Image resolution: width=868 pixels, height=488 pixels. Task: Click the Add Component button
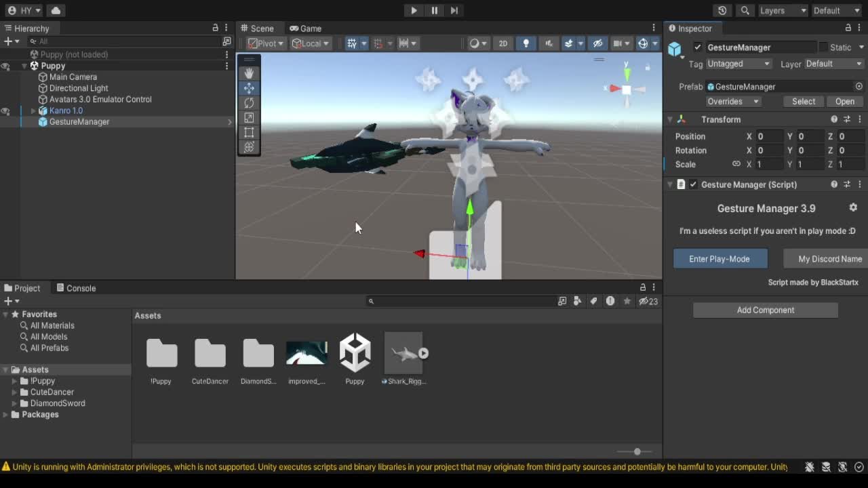(x=766, y=310)
